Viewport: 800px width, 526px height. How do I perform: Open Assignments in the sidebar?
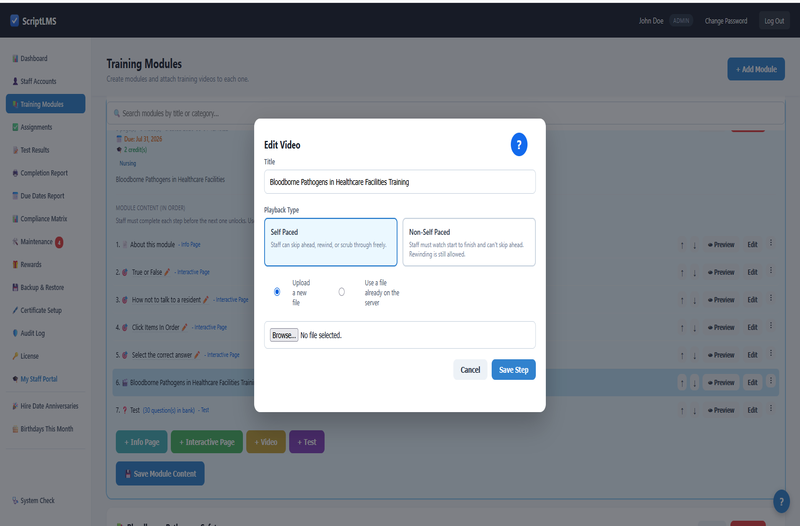tap(45, 127)
